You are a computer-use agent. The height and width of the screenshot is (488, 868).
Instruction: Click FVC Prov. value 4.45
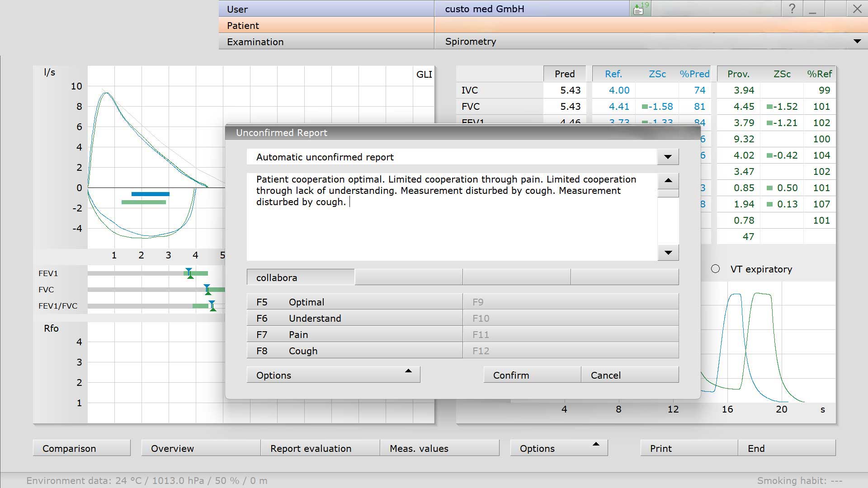(744, 106)
